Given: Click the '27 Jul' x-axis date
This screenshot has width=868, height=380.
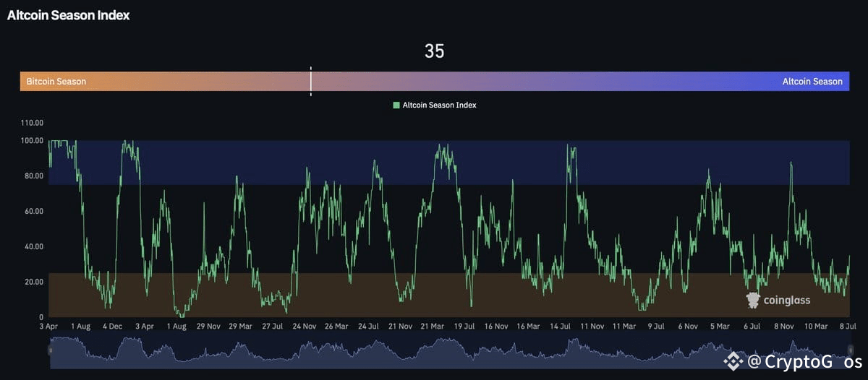Looking at the screenshot, I should coord(273,327).
